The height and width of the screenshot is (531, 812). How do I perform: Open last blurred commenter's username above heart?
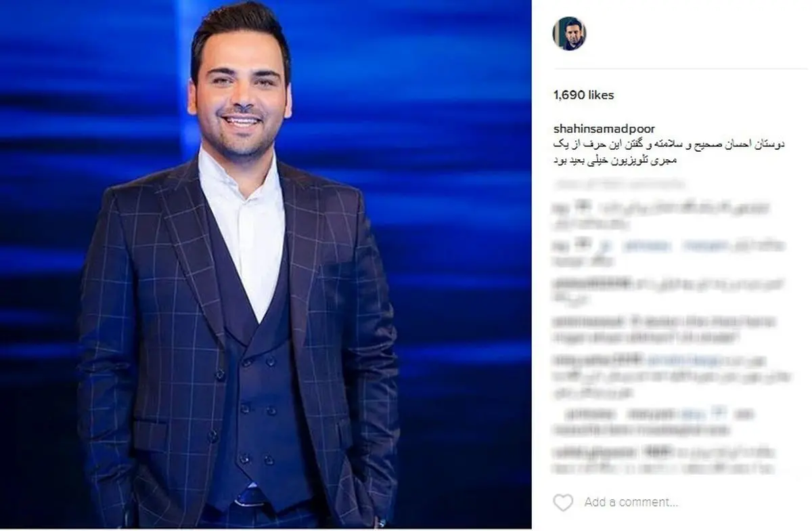pyautogui.click(x=595, y=451)
